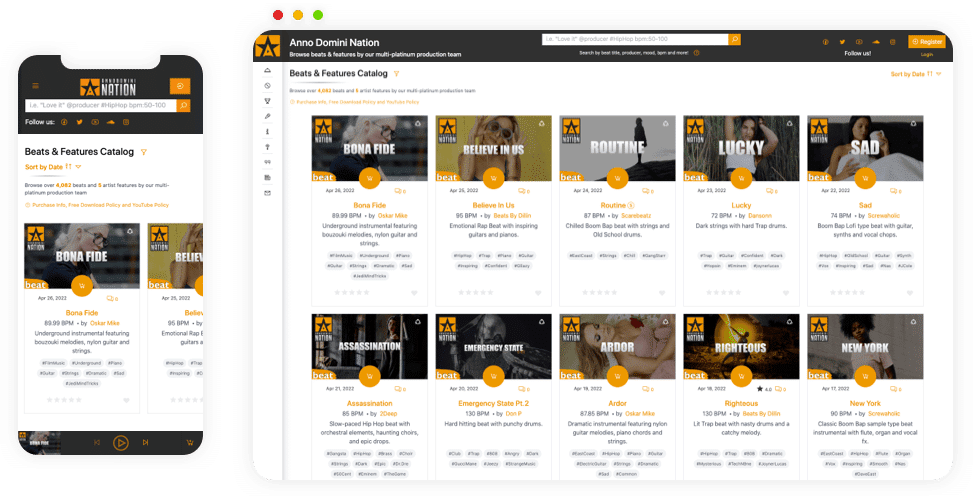Click Anno Domini Nation logo in desktop header
Screen dimensions: 973x500
267,47
